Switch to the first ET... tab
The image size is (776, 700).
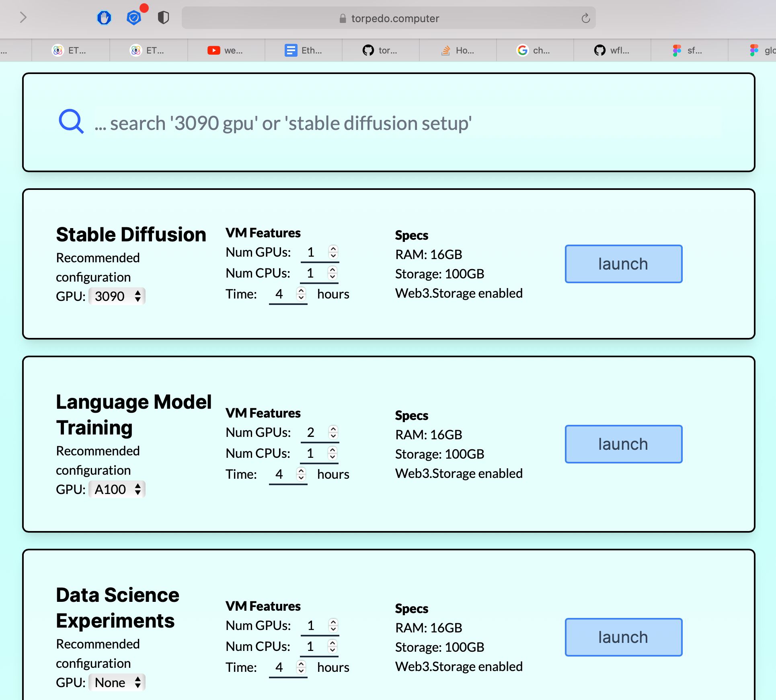click(70, 50)
